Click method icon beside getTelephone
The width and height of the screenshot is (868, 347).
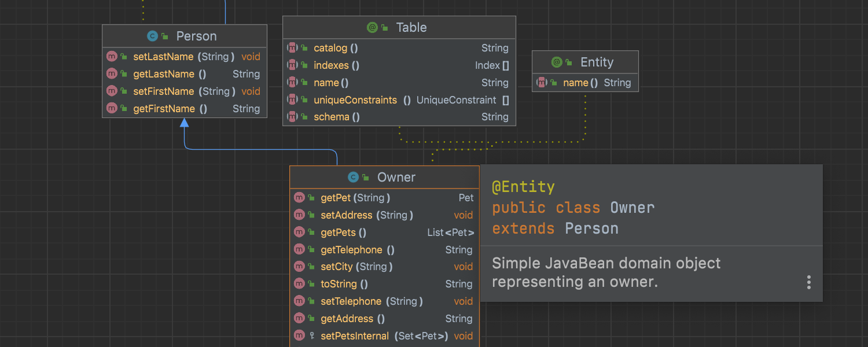[299, 249]
